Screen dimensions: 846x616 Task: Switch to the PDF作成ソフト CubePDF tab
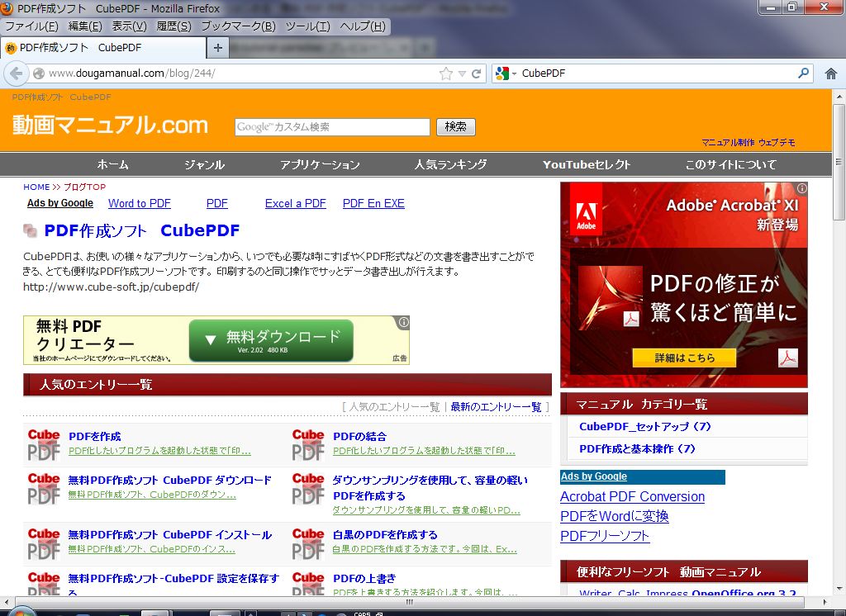[99, 48]
